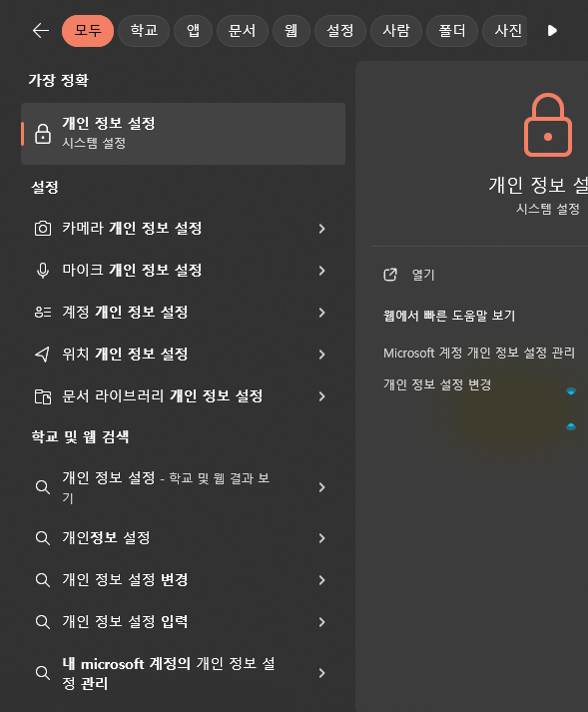Expand the 카메라 개인 정보 설정 chevron
Viewport: 588px width, 712px height.
coord(321,229)
